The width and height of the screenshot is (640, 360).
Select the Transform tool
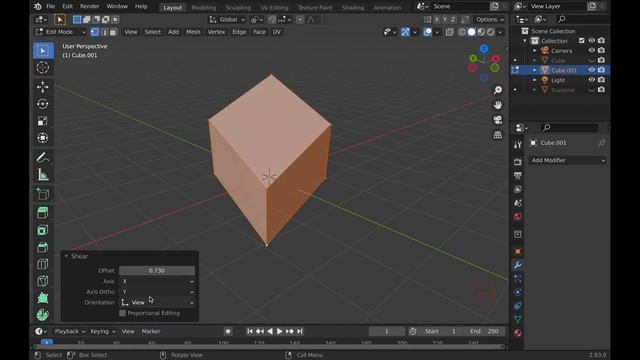[x=43, y=138]
